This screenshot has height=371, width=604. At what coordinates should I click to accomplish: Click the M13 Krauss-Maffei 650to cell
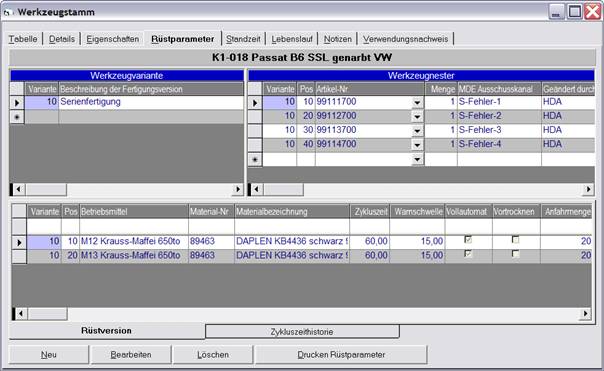pos(134,256)
